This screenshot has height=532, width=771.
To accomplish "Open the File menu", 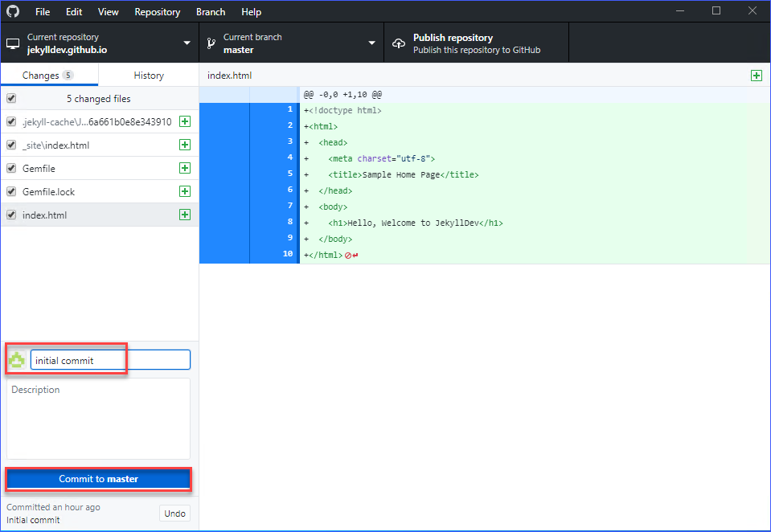I will tap(43, 12).
